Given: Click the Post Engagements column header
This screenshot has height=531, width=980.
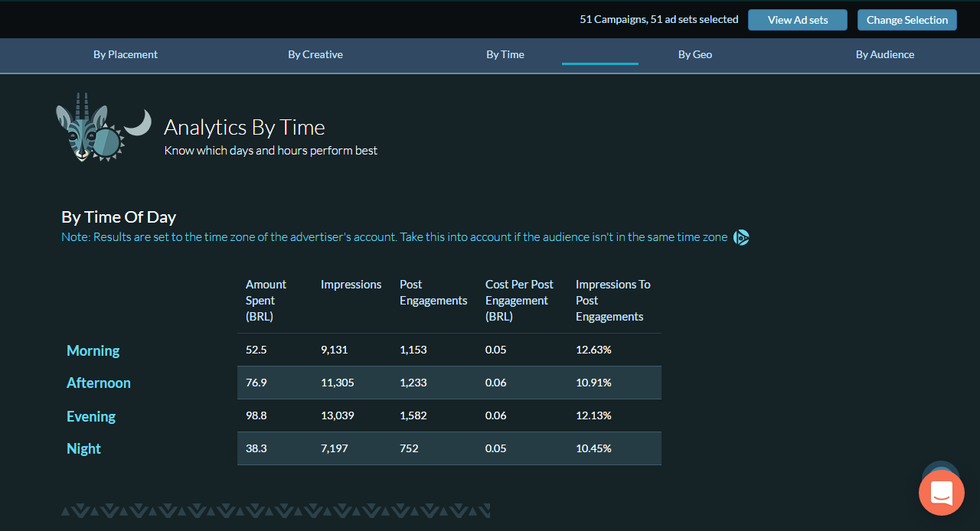Looking at the screenshot, I should [x=433, y=292].
